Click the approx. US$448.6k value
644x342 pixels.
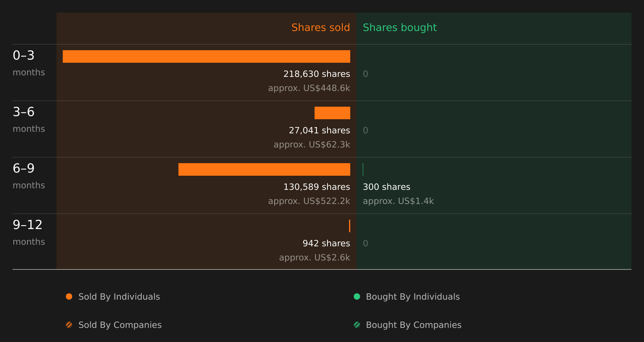309,88
